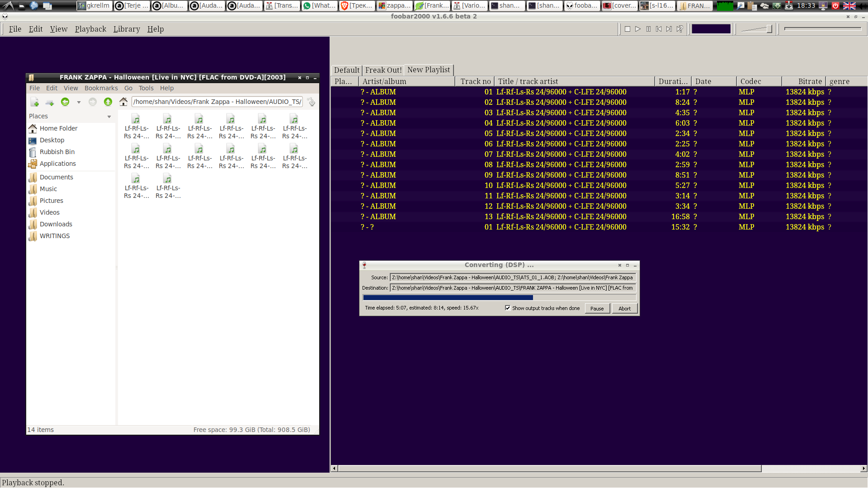Image resolution: width=868 pixels, height=488 pixels.
Task: Open Applications in Places sidebar
Action: pyautogui.click(x=57, y=164)
